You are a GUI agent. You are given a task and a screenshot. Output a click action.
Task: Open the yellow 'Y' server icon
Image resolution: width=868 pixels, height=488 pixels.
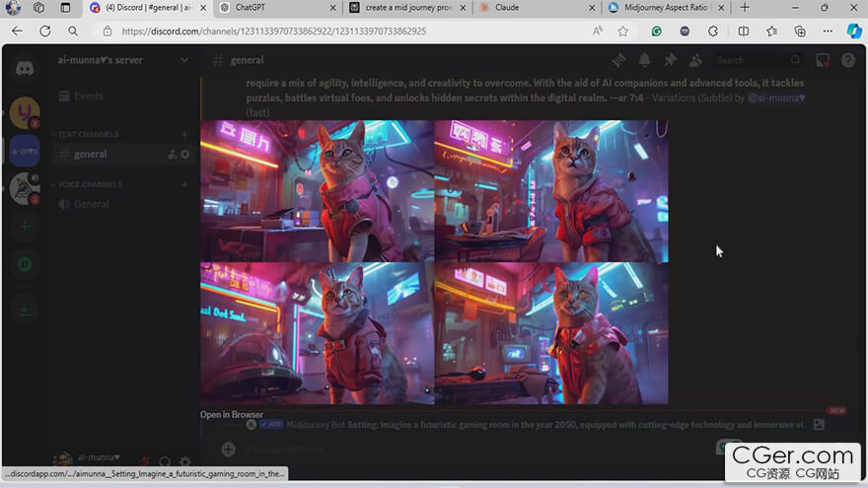[x=25, y=112]
